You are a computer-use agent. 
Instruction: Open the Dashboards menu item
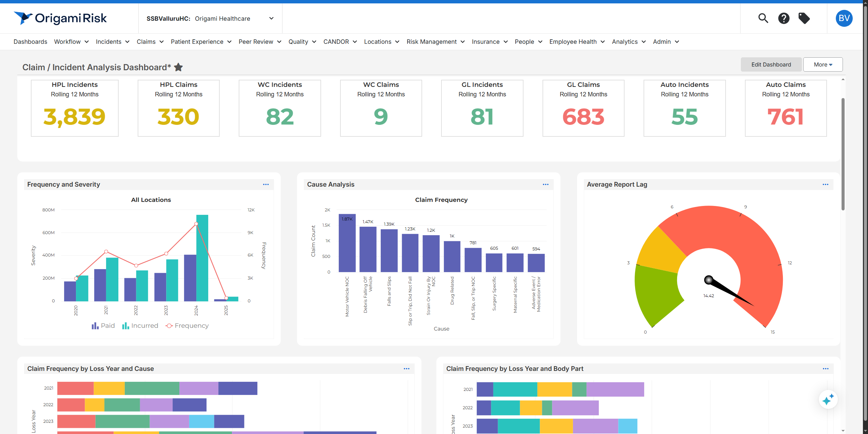[31, 42]
